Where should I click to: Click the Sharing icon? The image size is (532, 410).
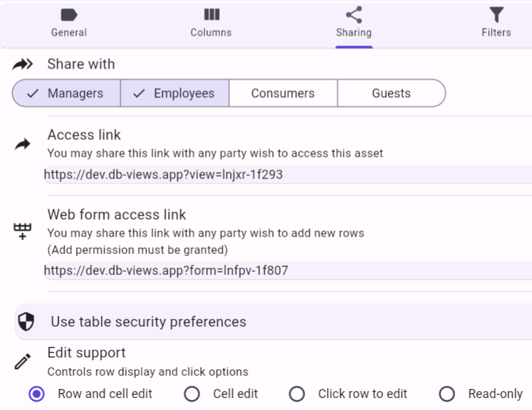pyautogui.click(x=353, y=15)
